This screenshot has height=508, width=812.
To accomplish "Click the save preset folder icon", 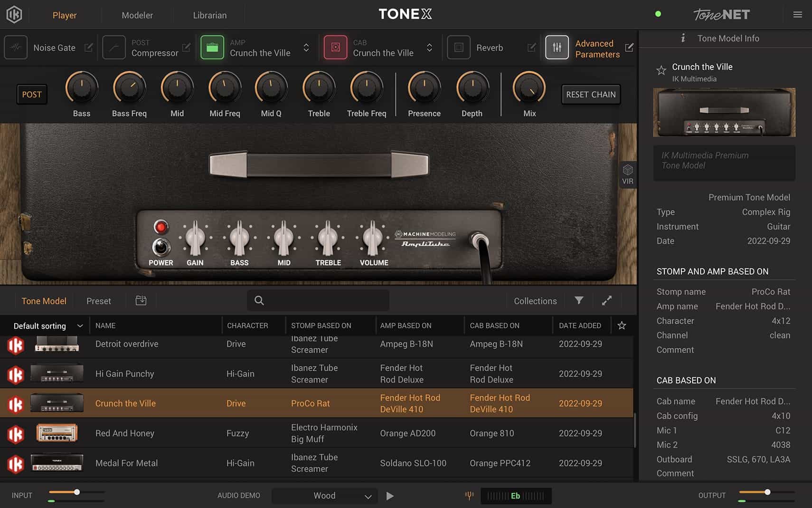I will [x=141, y=300].
